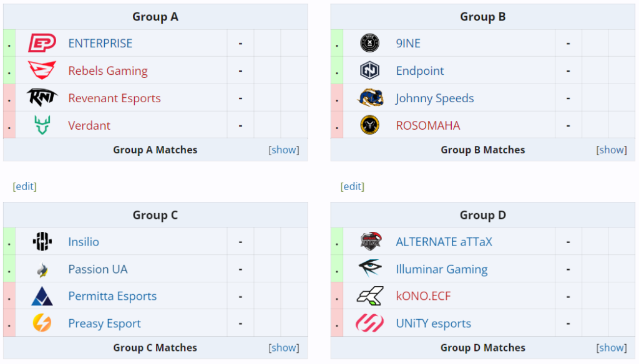
Task: Click the ENTERPRISE team logo icon
Action: click(x=42, y=44)
